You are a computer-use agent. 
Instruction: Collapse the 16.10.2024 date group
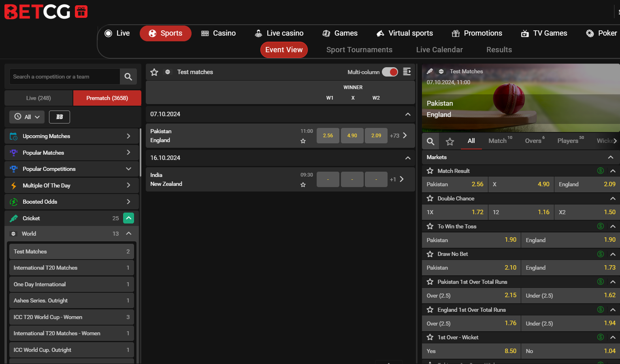click(x=408, y=158)
